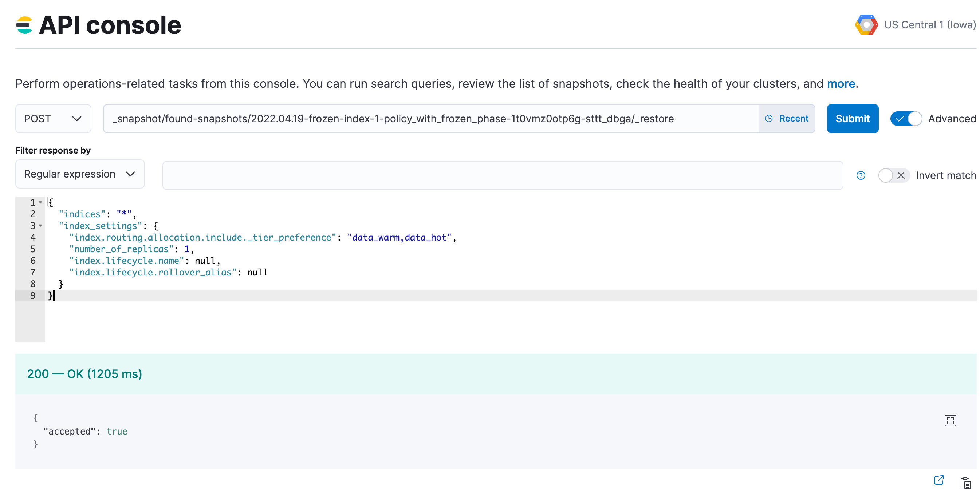This screenshot has height=496, width=980.
Task: Click the clock icon inside the Recent button
Action: pyautogui.click(x=769, y=118)
